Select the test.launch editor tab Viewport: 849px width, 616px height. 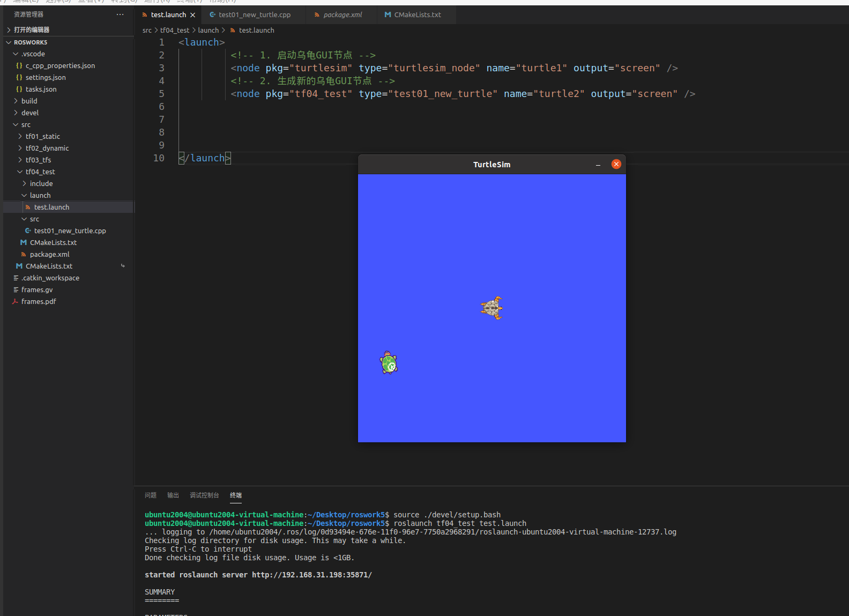[x=168, y=15]
